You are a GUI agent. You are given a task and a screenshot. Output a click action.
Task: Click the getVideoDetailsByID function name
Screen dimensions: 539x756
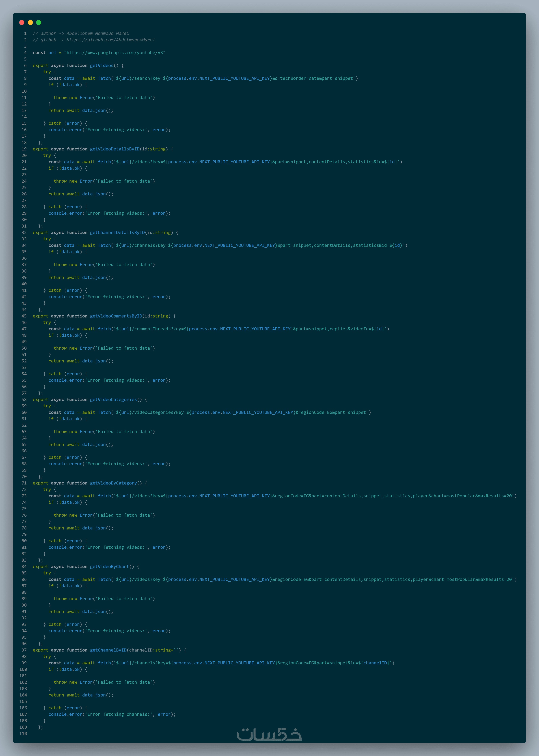tap(114, 149)
